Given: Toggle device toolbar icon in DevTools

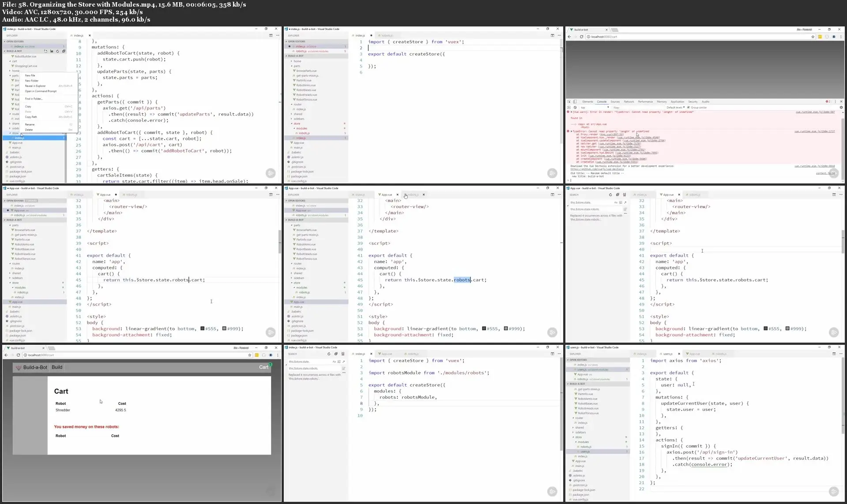Looking at the screenshot, I should click(x=575, y=101).
